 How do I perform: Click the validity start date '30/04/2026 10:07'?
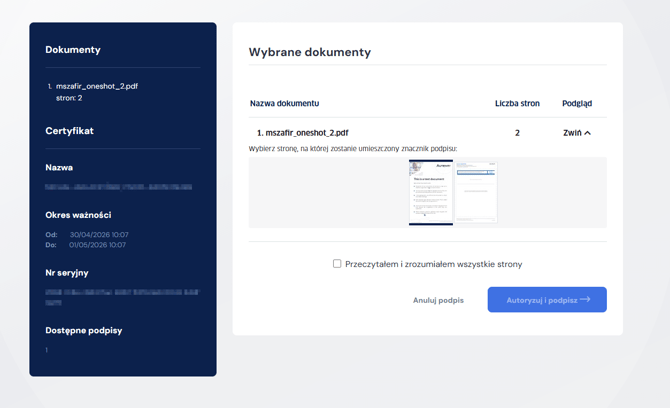coord(99,235)
